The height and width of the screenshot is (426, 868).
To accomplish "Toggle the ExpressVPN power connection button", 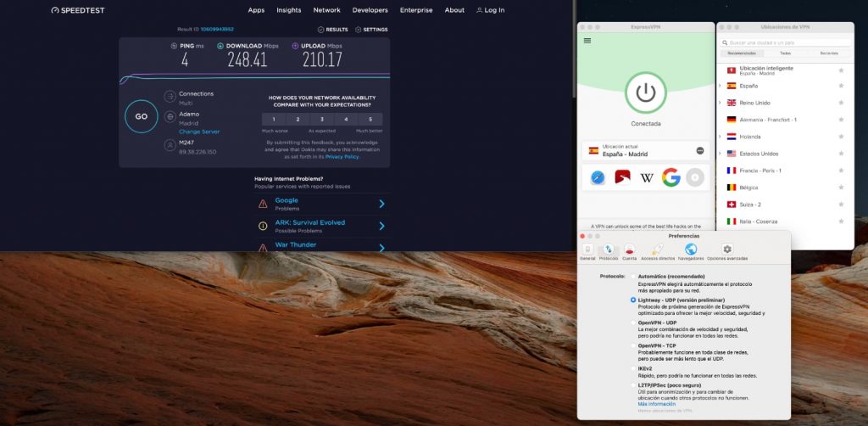I will pos(645,92).
